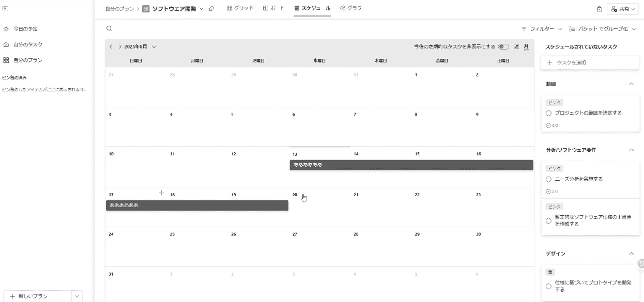
Task: Click the 共有 button
Action: click(x=623, y=9)
